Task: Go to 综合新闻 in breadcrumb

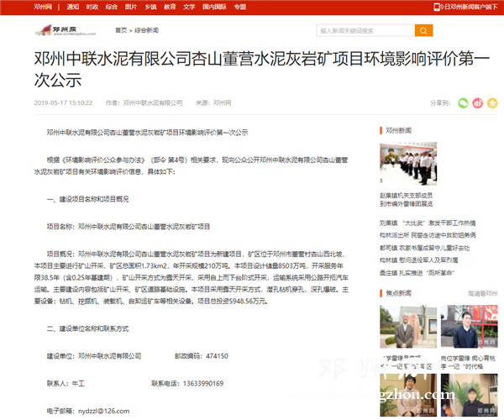Action: (x=146, y=30)
